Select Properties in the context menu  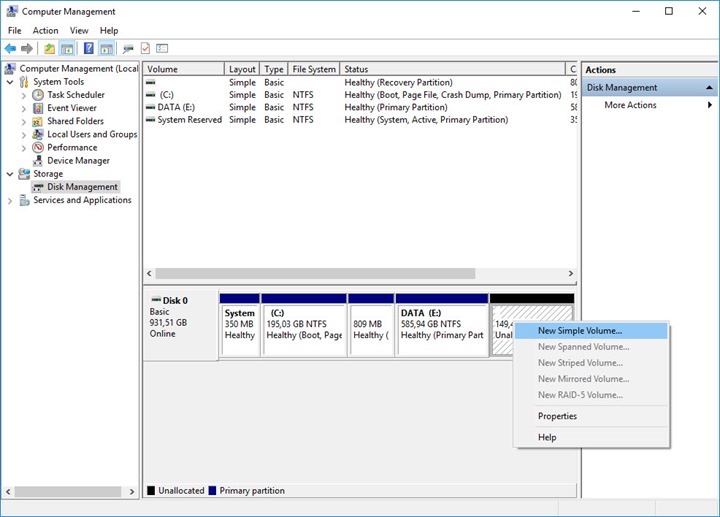click(x=557, y=416)
